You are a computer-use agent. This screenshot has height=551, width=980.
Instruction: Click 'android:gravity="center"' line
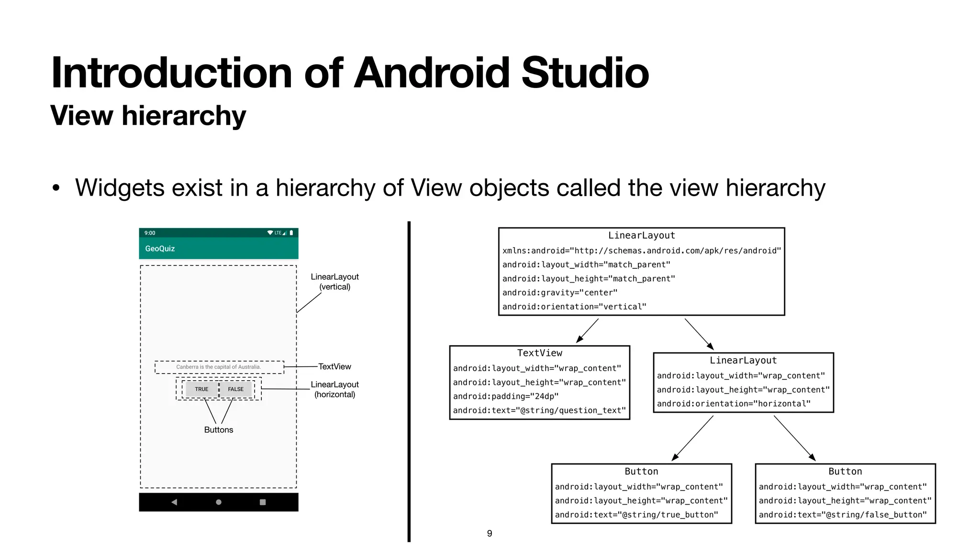(x=560, y=292)
